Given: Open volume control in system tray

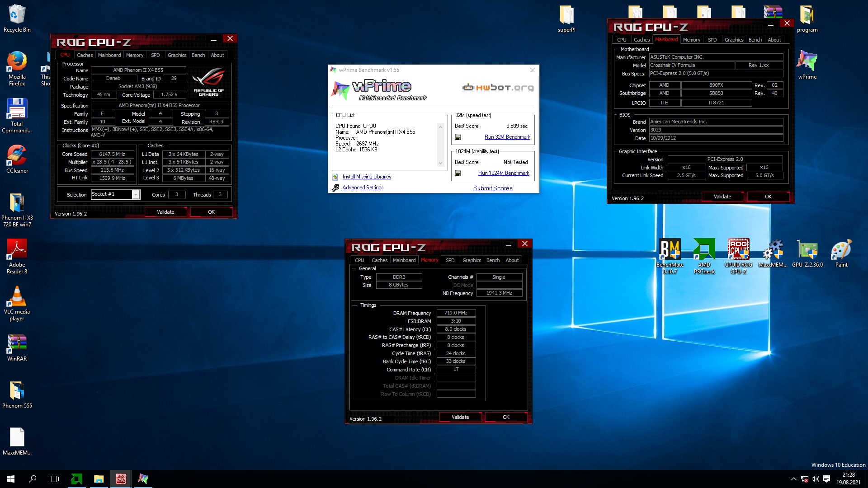Looking at the screenshot, I should click(815, 479).
